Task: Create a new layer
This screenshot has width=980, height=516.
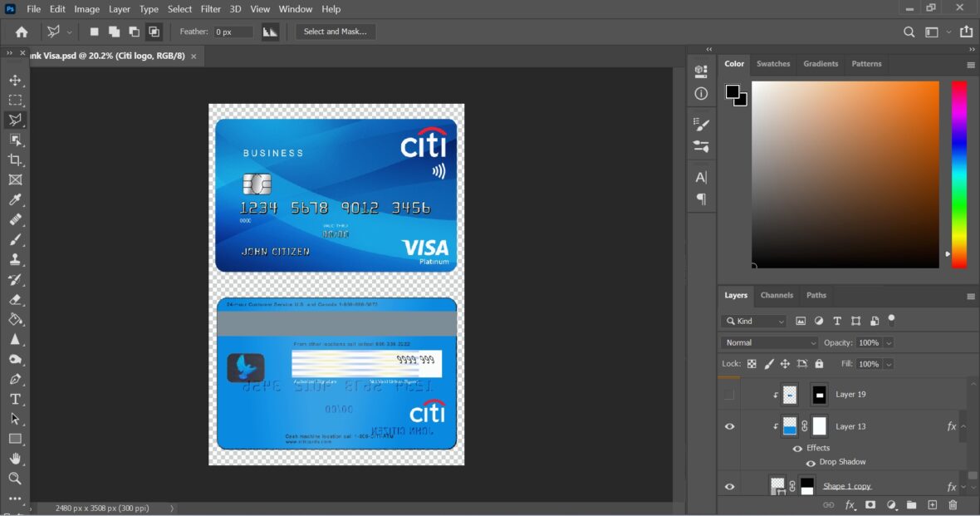Action: tap(932, 504)
